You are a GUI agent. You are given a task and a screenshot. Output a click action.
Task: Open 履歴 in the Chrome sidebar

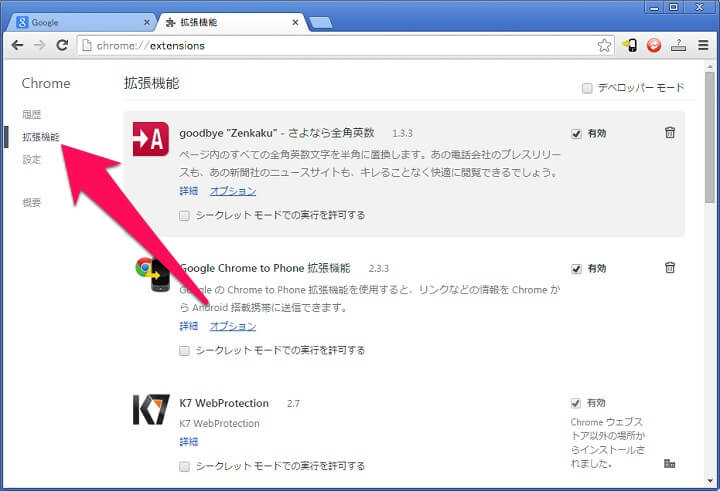click(32, 114)
